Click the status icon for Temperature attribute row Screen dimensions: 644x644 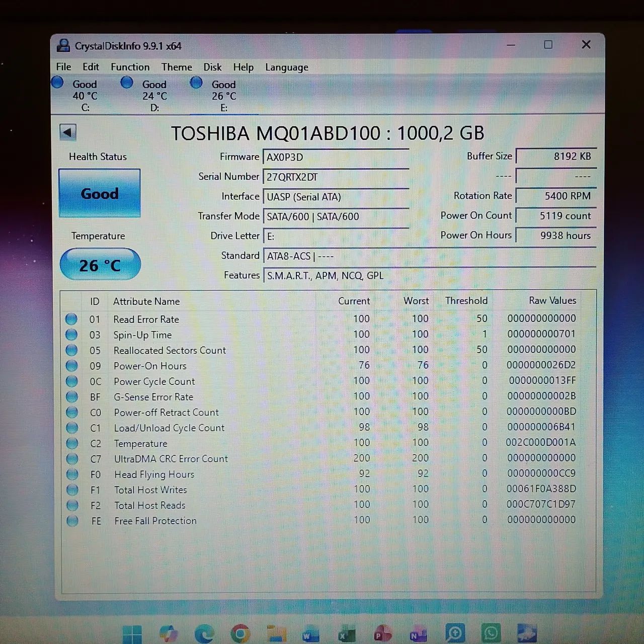(72, 443)
